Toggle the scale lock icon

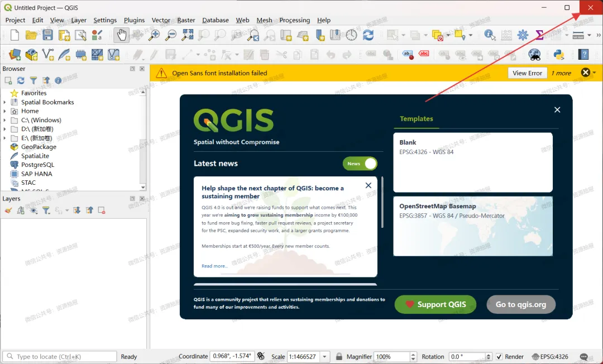(x=339, y=357)
